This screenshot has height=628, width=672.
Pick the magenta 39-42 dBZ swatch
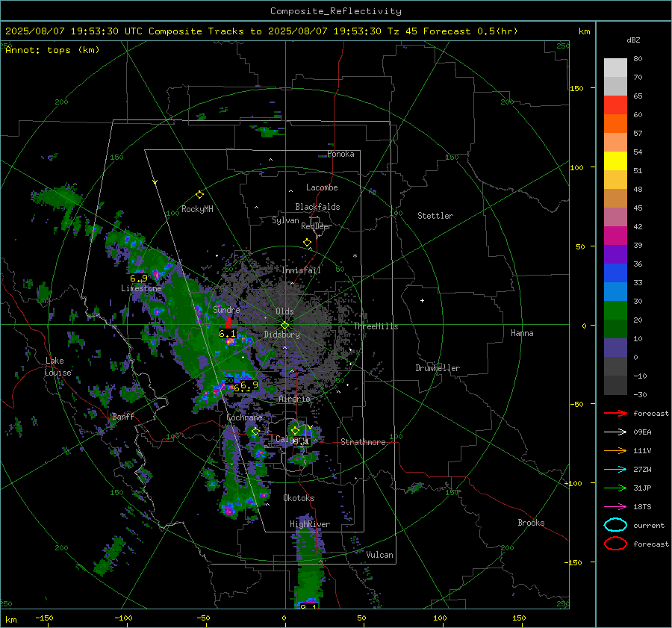coord(615,236)
